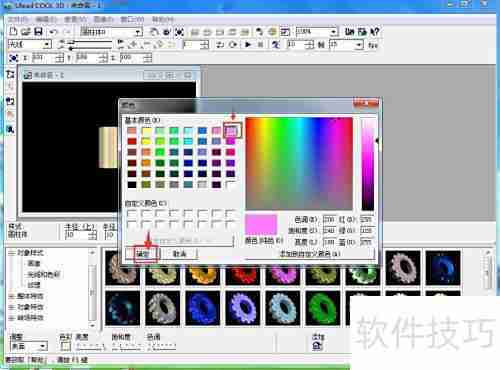Select the bright blue gear thumbnail in second row

point(203,308)
